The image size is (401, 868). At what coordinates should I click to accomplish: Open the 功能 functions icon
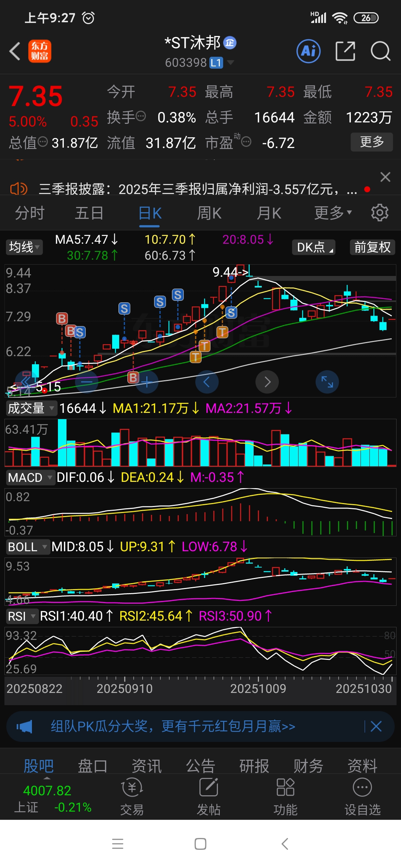(x=286, y=796)
